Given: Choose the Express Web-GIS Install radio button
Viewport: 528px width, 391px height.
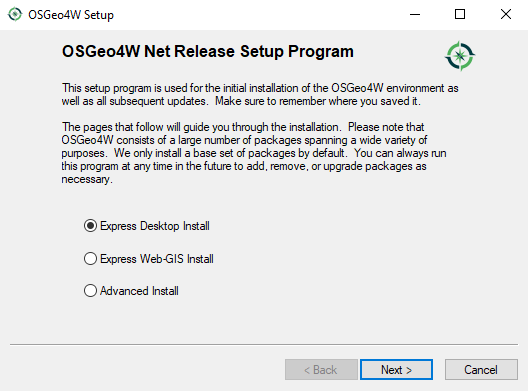Looking at the screenshot, I should click(90, 259).
